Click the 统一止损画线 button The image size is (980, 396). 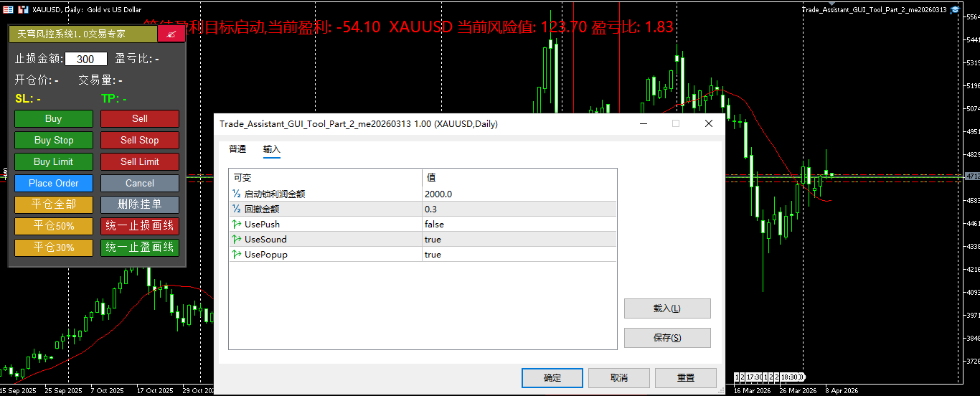pos(140,226)
